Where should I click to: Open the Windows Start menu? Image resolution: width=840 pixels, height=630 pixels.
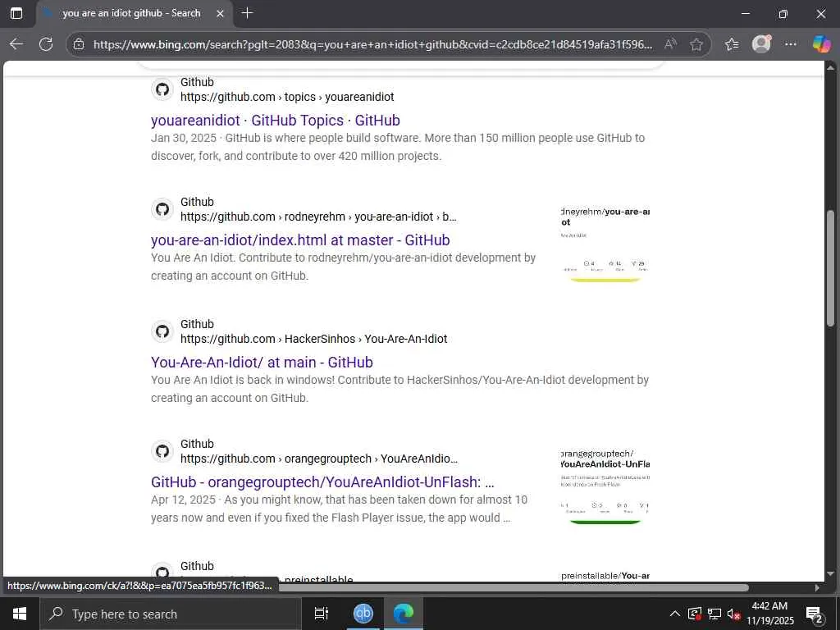coord(20,614)
